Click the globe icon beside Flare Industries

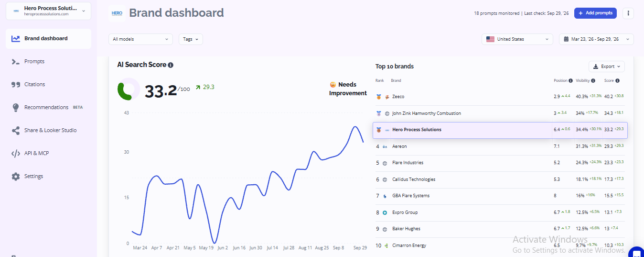[x=385, y=163]
